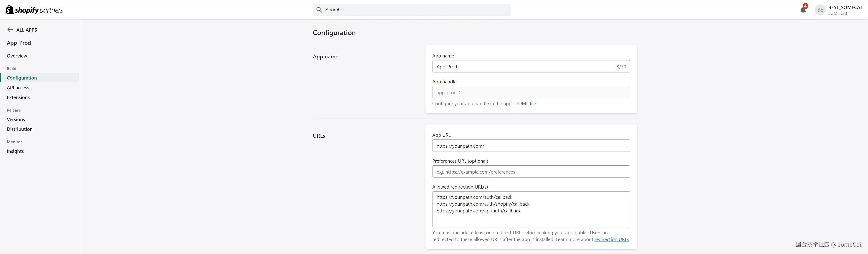868x254 pixels.
Task: Click the App URL input field
Action: tap(531, 146)
